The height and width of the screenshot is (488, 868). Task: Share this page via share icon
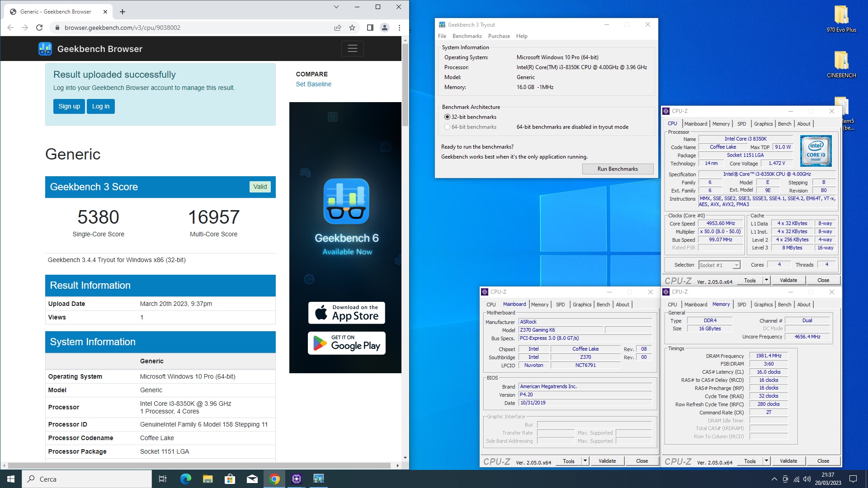coord(338,28)
